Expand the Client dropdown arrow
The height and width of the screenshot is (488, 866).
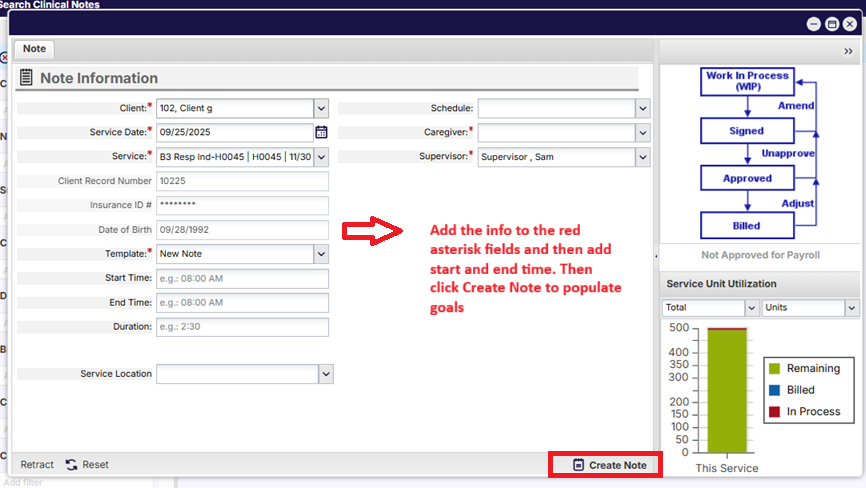(x=321, y=108)
